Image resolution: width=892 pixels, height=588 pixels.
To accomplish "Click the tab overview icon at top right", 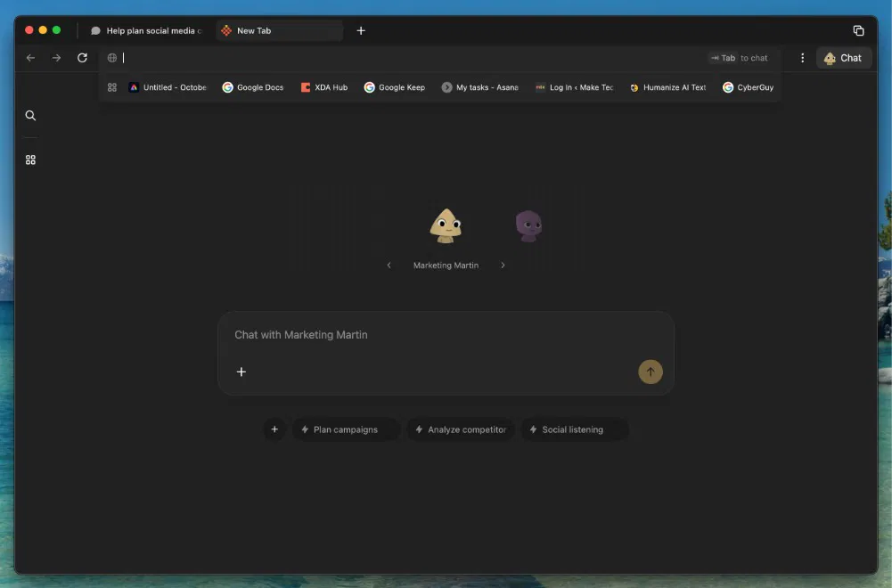I will [858, 30].
